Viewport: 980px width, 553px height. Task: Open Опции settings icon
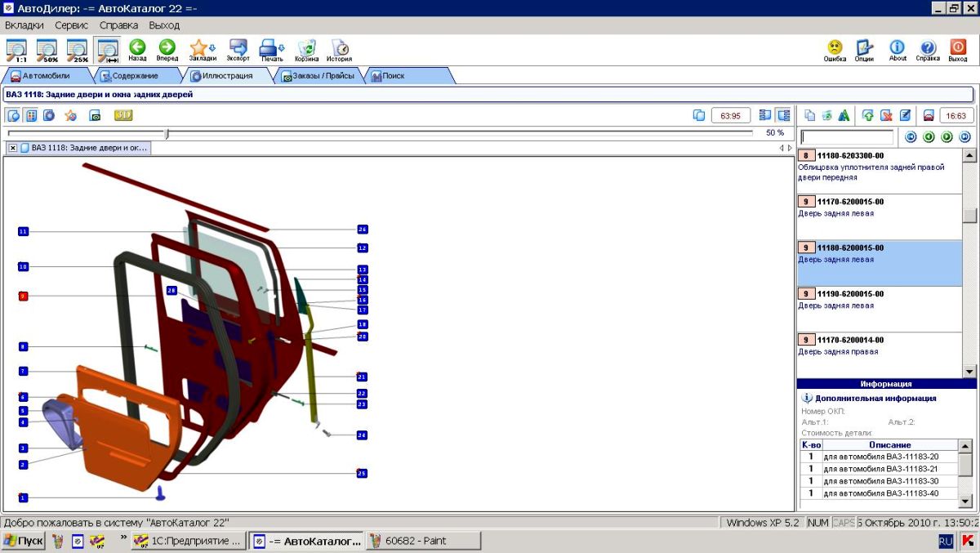click(864, 50)
